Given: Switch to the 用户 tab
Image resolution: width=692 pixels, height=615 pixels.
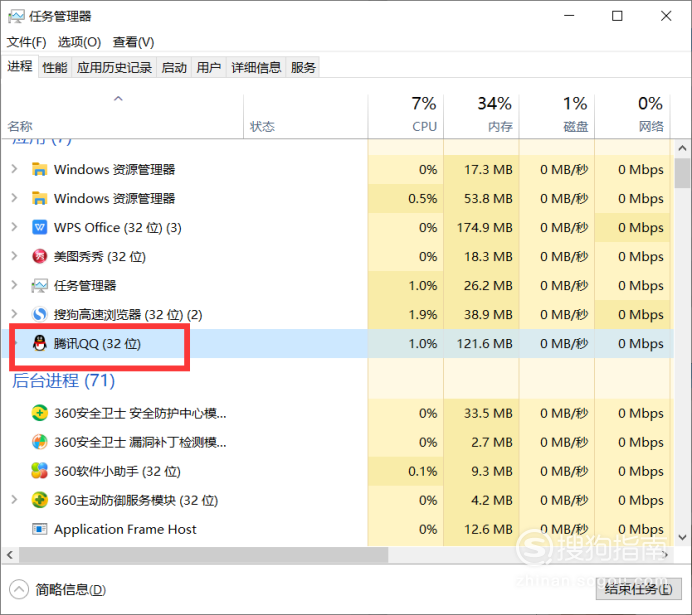Looking at the screenshot, I should pyautogui.click(x=209, y=68).
